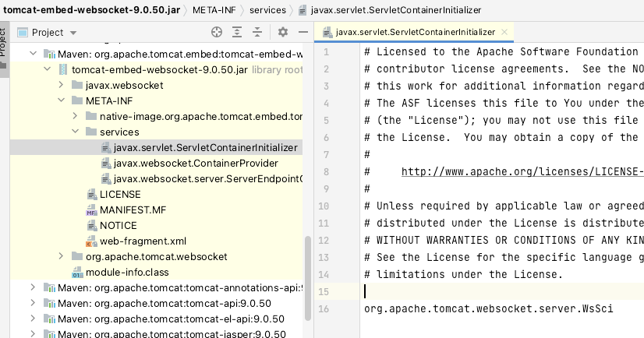644x338 pixels.
Task: Close the javax.servlet.ServletContainerInitializer editor tab
Action: 505,33
